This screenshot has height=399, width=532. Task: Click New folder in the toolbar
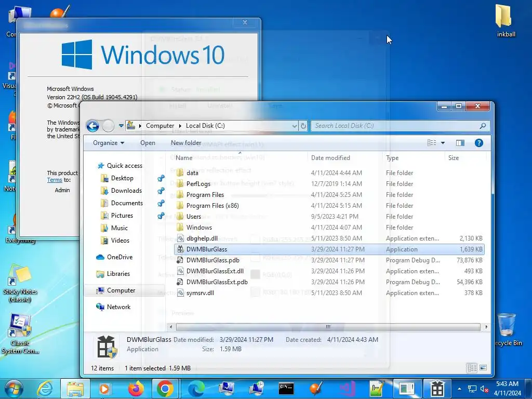pyautogui.click(x=186, y=143)
